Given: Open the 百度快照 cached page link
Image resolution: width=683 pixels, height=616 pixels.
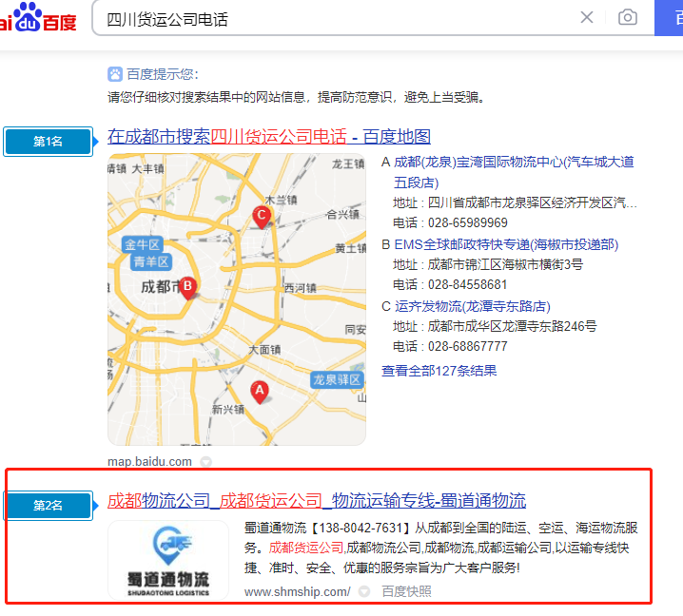Looking at the screenshot, I should click(x=406, y=591).
